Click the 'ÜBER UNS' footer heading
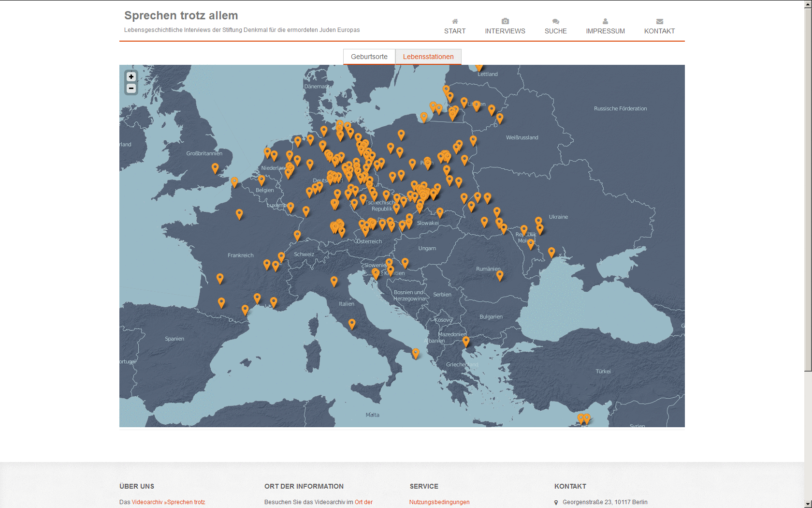The image size is (812, 508). point(137,486)
